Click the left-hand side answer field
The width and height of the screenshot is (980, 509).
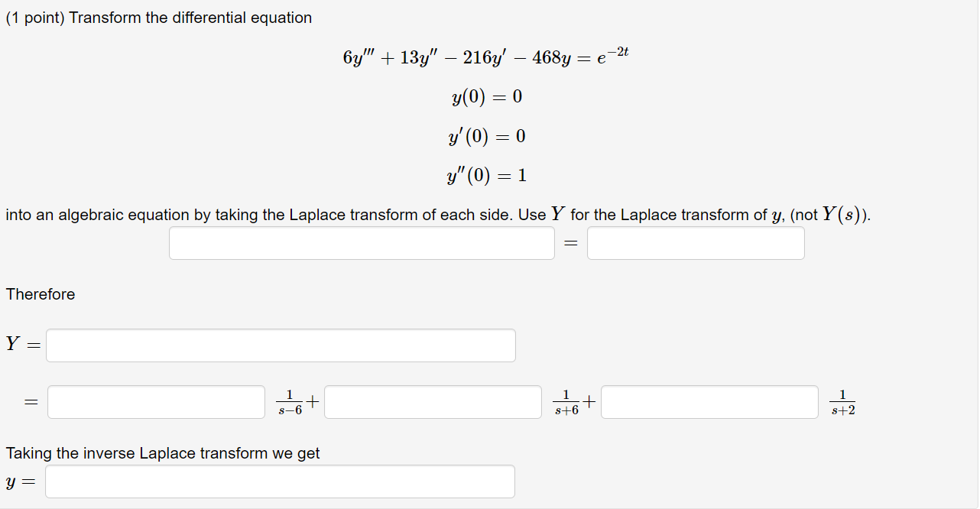coord(362,242)
